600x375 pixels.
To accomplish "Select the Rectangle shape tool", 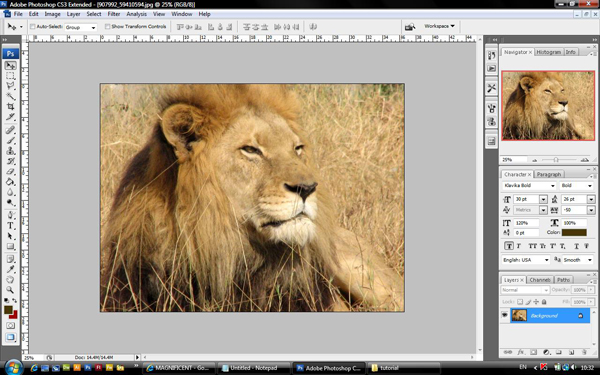I will (10, 246).
